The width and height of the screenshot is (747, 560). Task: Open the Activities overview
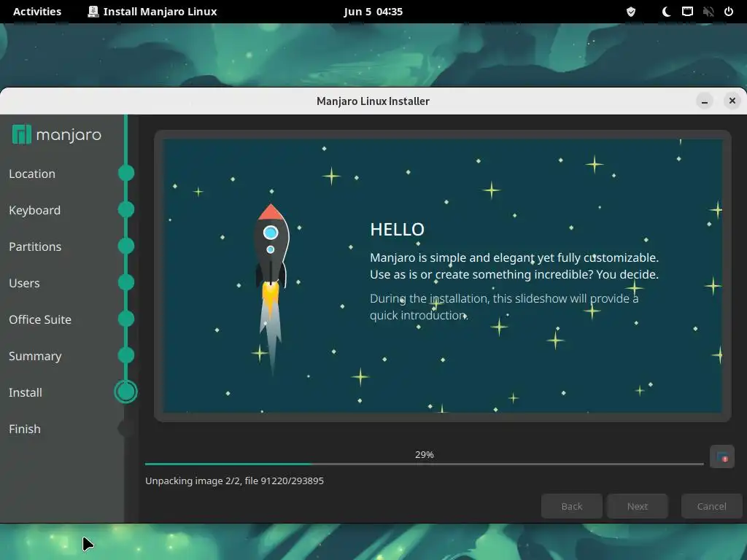click(x=37, y=12)
